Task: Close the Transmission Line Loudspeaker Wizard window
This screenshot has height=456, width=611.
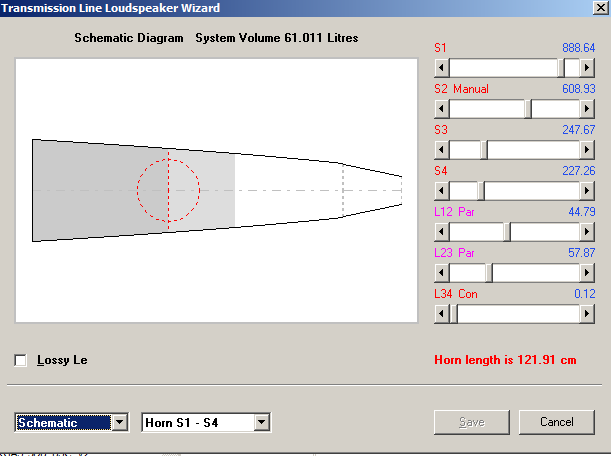Action: (x=600, y=8)
